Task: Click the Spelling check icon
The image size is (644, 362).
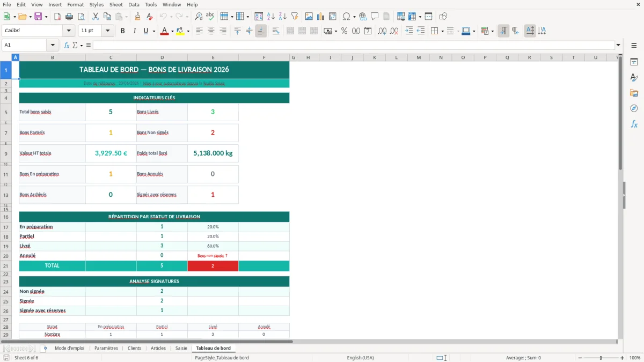Action: [210, 17]
